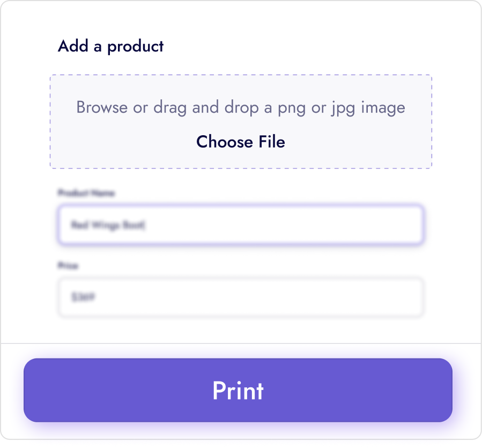Click the dashed image drop zone
The height and width of the screenshot is (448, 482).
tap(240, 121)
